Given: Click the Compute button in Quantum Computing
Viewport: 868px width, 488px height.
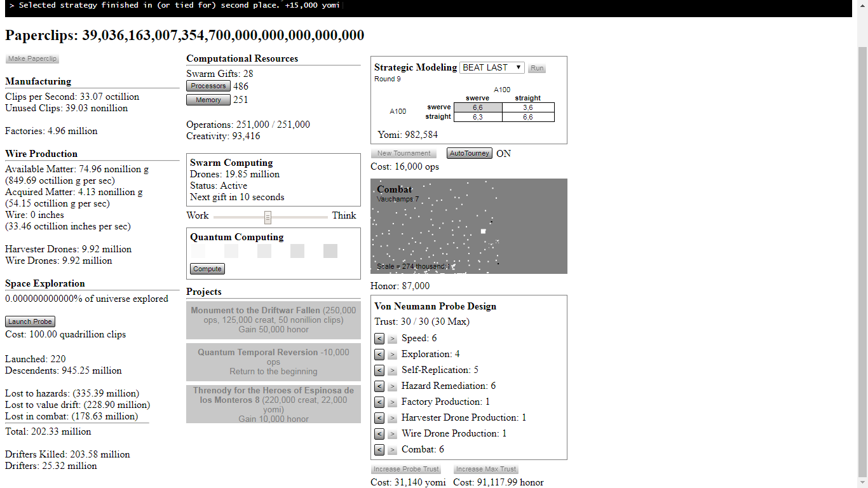Looking at the screenshot, I should pyautogui.click(x=207, y=269).
